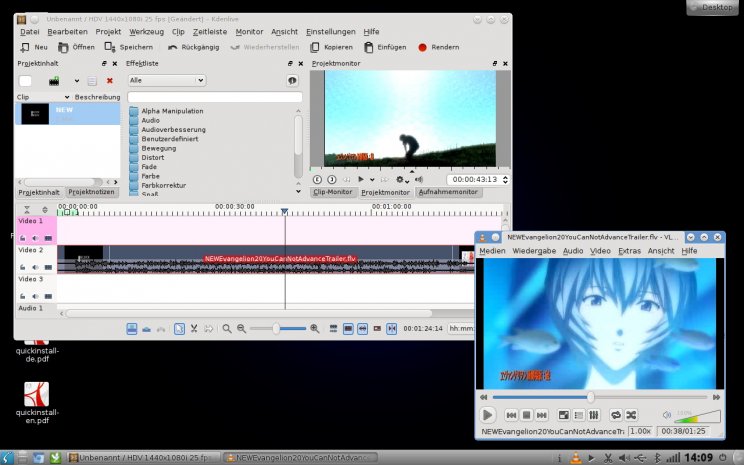Open the Zeitleiste menu
Screen dimensions: 744x465
(210, 32)
